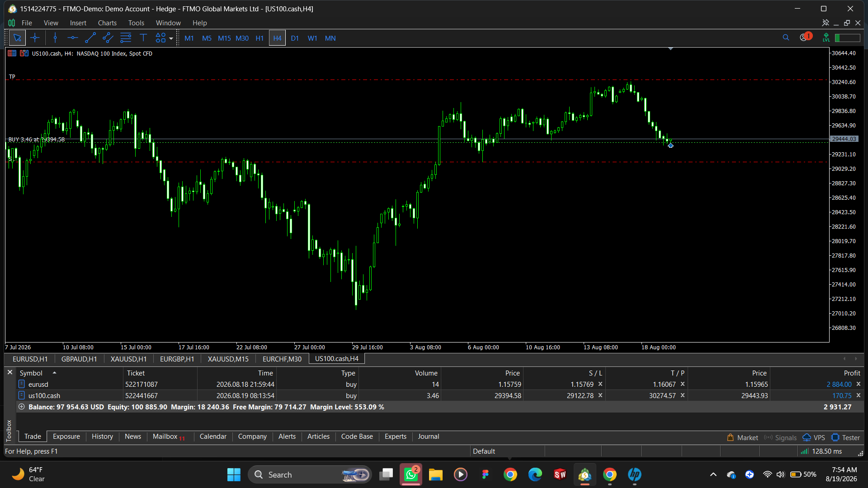The width and height of the screenshot is (868, 488).
Task: Choose the trendline drawing tool
Action: pos(90,38)
